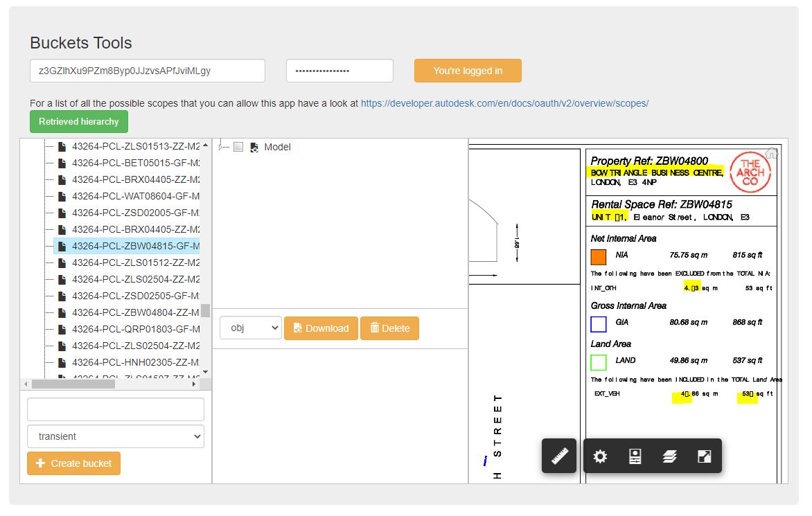The image size is (812, 516).
Task: Click file icon of 43264-PCL-HNH02305-ZZ-M
Action: tap(62, 362)
